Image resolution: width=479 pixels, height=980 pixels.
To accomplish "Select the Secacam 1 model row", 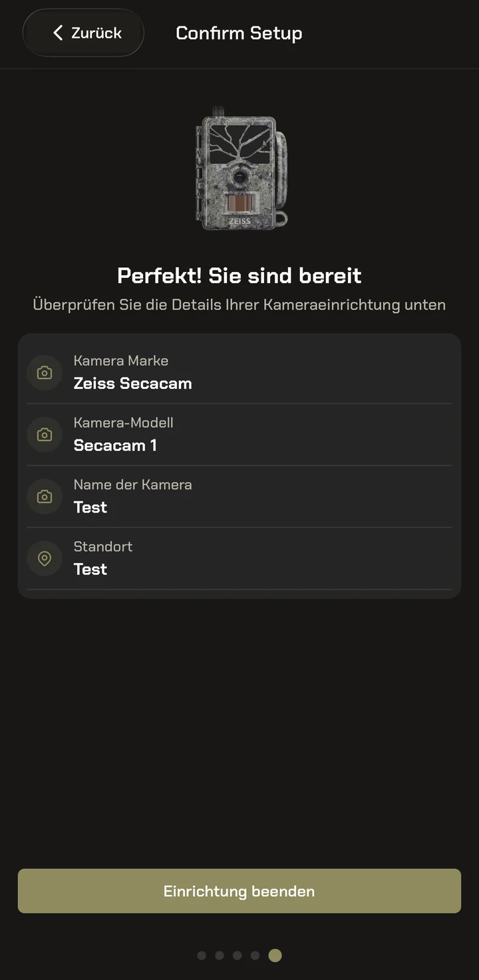I will click(239, 435).
